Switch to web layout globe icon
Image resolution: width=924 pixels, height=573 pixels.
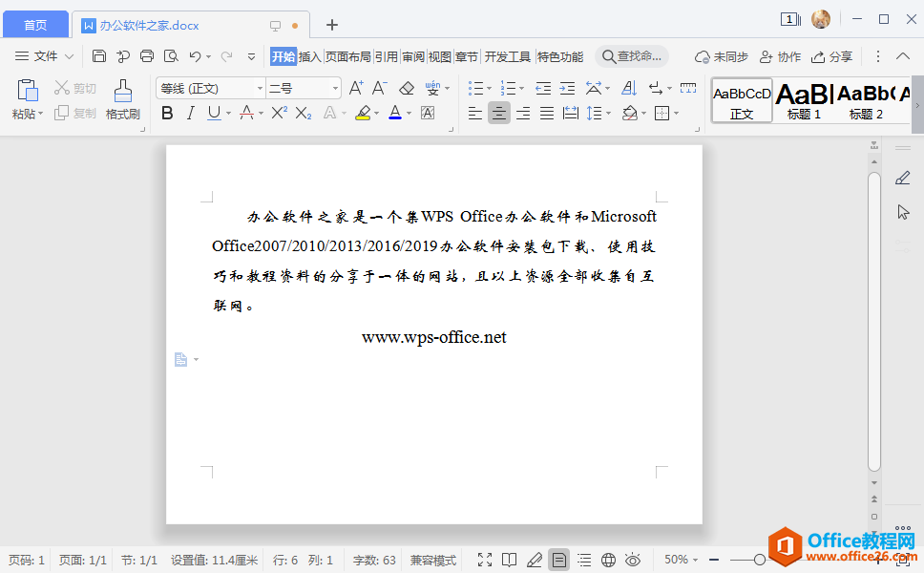(608, 560)
